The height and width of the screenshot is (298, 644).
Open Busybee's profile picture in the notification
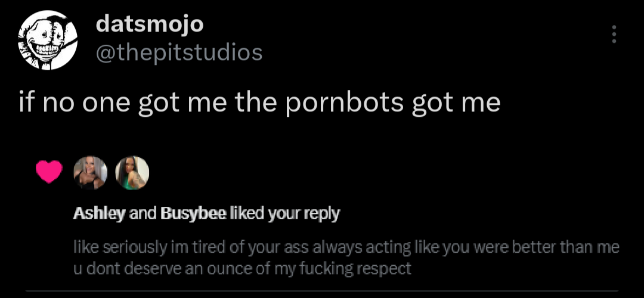(132, 172)
